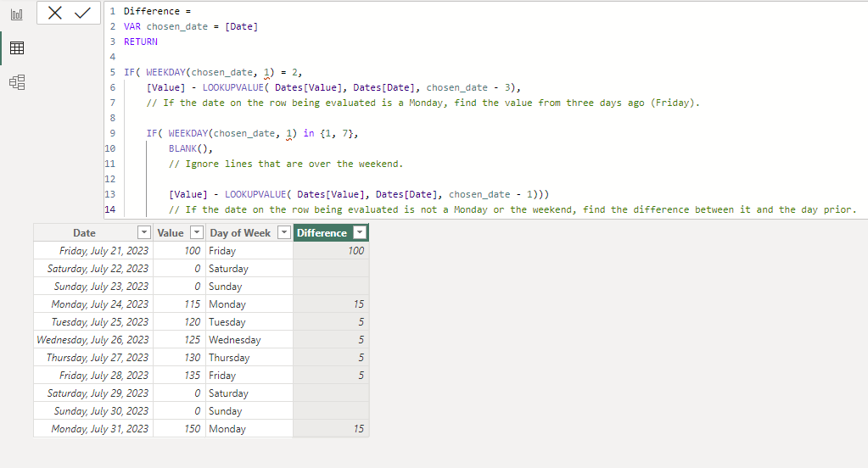Commit the formula with the checkmark icon

coord(82,13)
